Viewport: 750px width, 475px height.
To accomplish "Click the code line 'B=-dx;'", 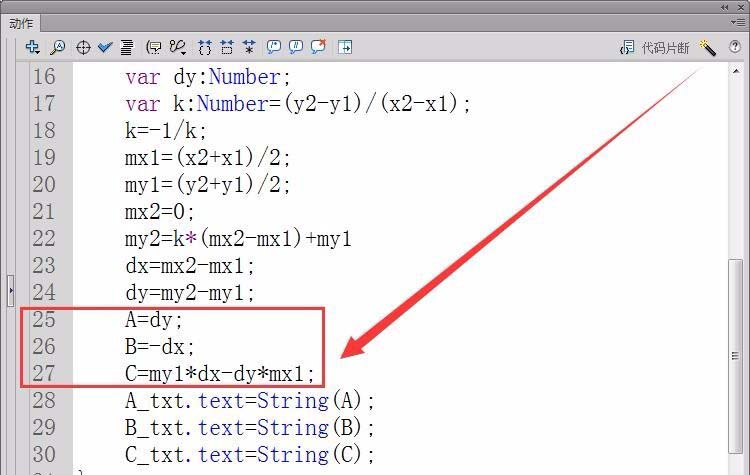I will click(x=160, y=346).
